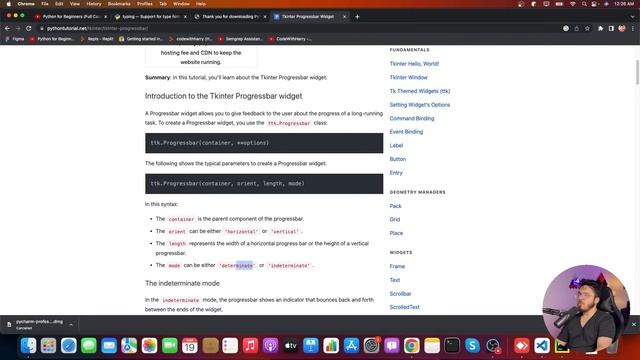The image size is (640, 360).
Task: Open Photos from the dock
Action: click(149, 346)
